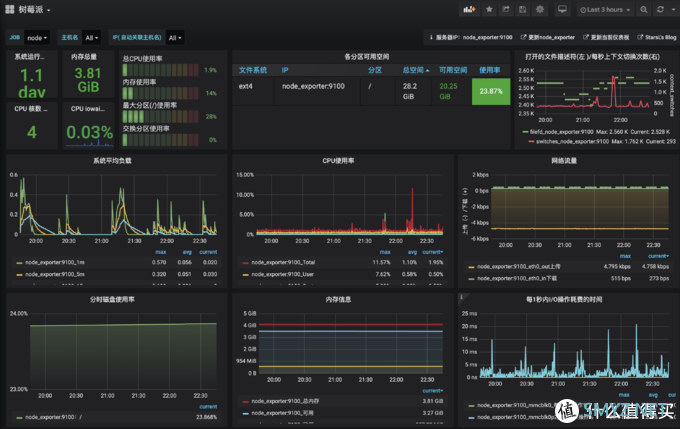Click the Save dashboard floppy icon
The image size is (680, 429).
[523, 9]
